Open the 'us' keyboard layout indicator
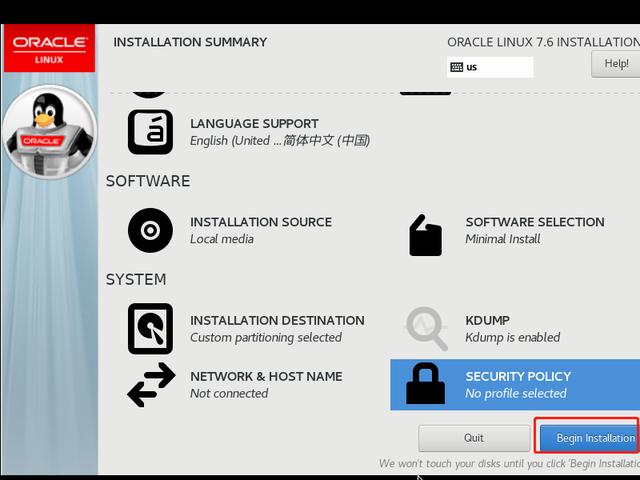Image resolution: width=640 pixels, height=480 pixels. pos(490,67)
